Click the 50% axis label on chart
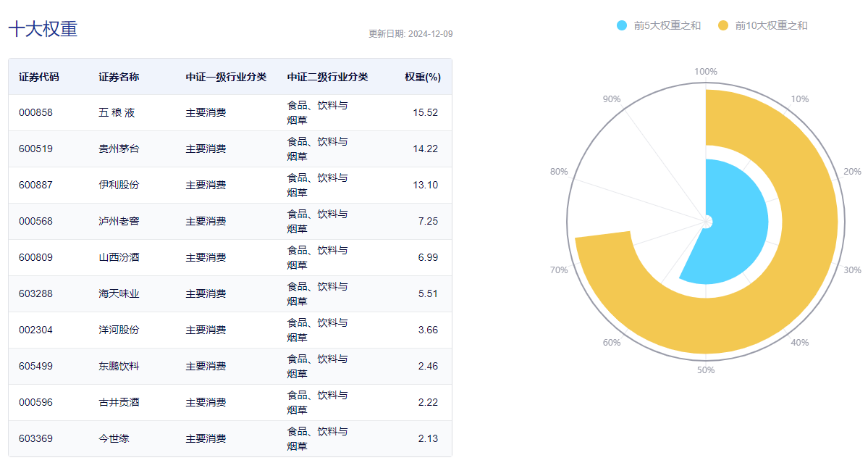868x463 pixels. [706, 370]
